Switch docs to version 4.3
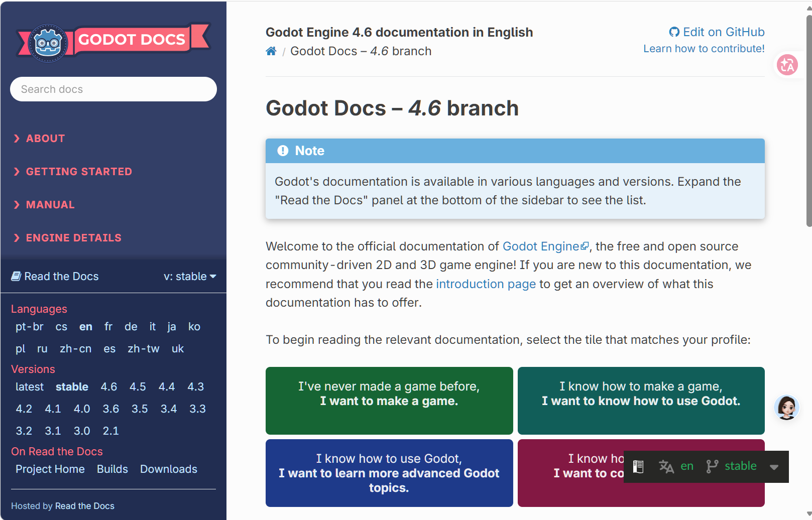This screenshot has height=520, width=812. tap(196, 387)
